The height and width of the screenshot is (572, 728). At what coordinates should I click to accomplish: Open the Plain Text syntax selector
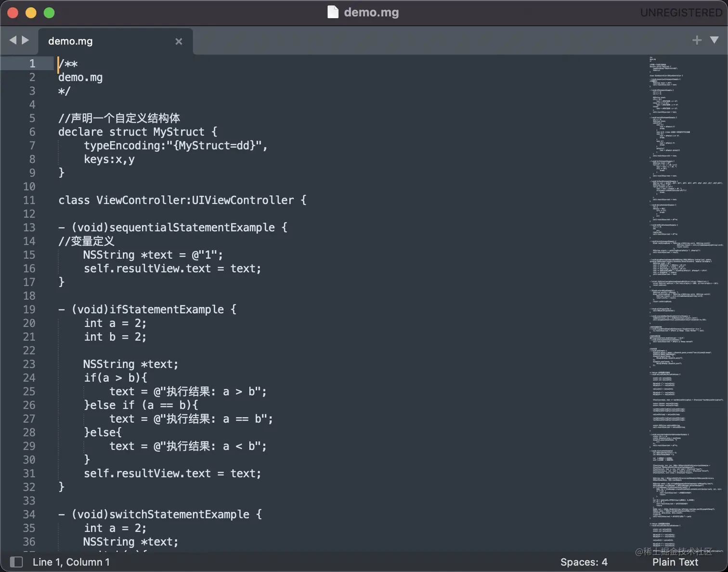[x=675, y=562]
